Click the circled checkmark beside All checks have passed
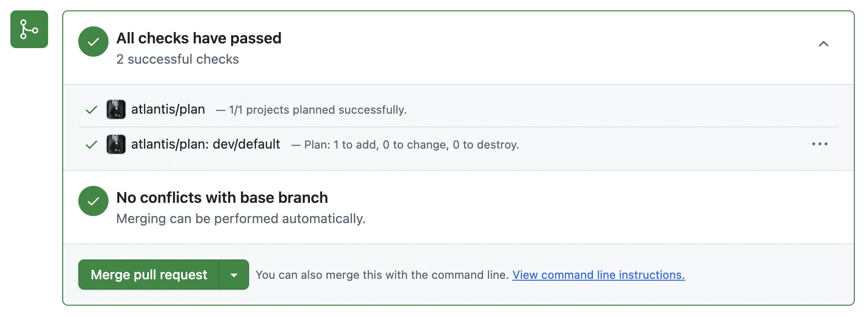Viewport: 868px width, 317px height. coord(93,42)
